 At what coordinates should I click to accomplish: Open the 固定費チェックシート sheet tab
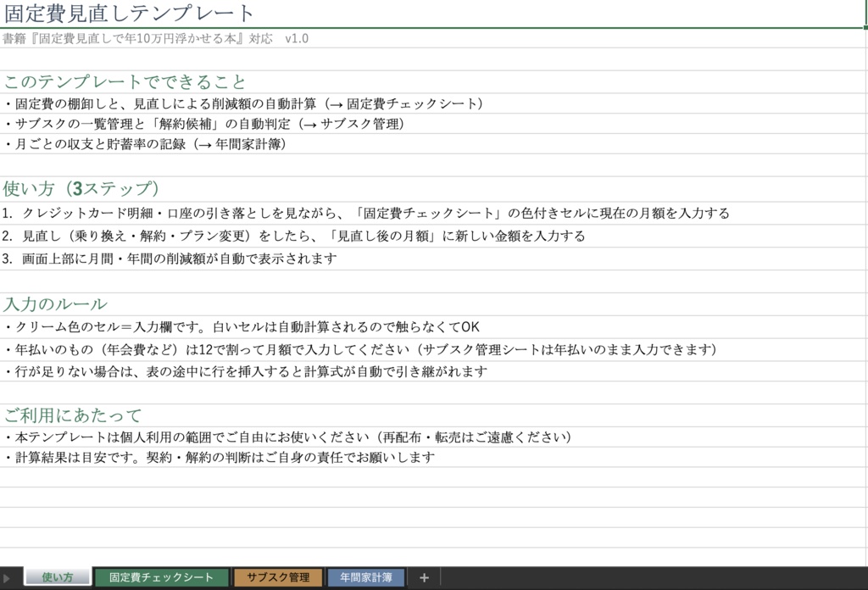click(x=161, y=577)
